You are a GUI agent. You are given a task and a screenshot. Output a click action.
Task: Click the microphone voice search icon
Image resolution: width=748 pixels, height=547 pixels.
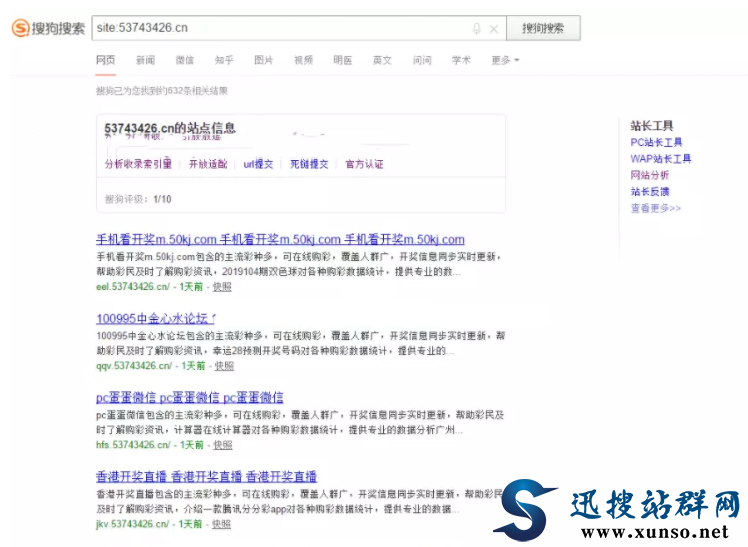[x=476, y=29]
